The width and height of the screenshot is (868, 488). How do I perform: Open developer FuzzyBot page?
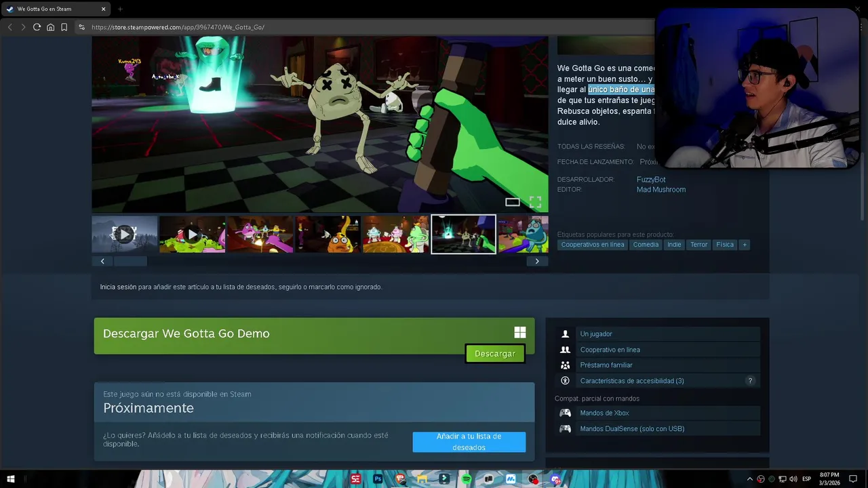(x=651, y=180)
